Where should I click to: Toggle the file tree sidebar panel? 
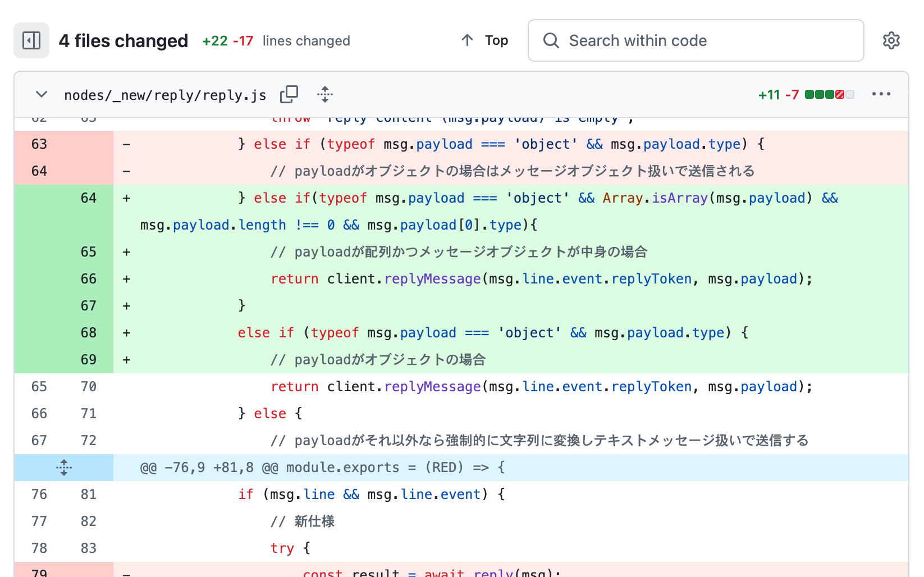31,40
